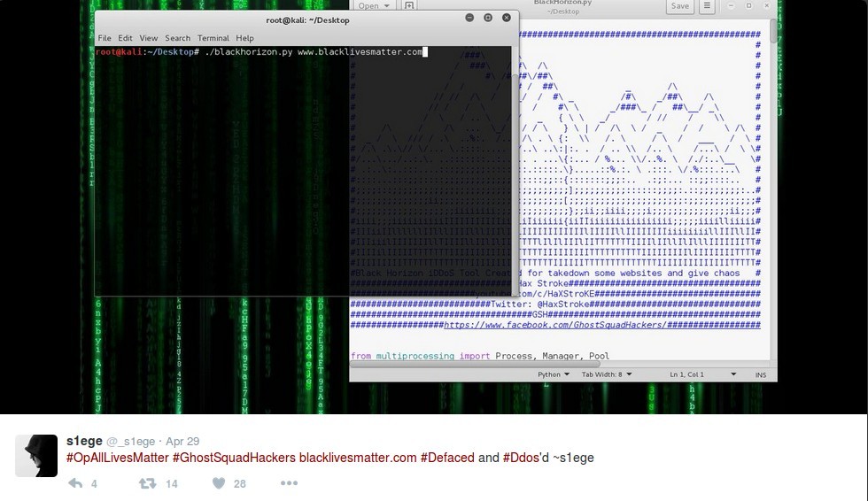Open the Search menu in terminal
The height and width of the screenshot is (501, 868).
click(x=177, y=38)
